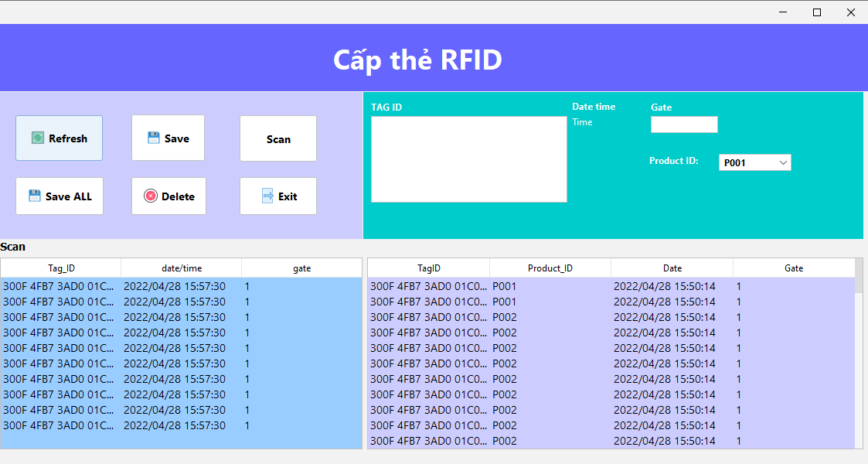Click the Save ALL button label
The width and height of the screenshot is (868, 464).
tap(69, 196)
